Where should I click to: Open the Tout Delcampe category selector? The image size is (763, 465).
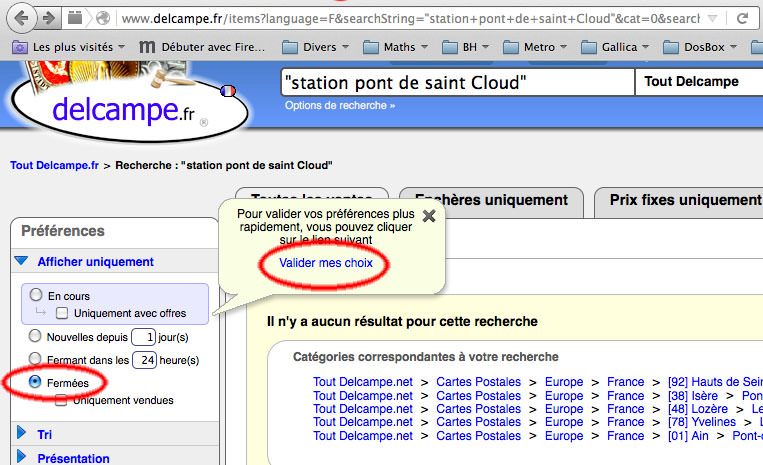pos(699,82)
